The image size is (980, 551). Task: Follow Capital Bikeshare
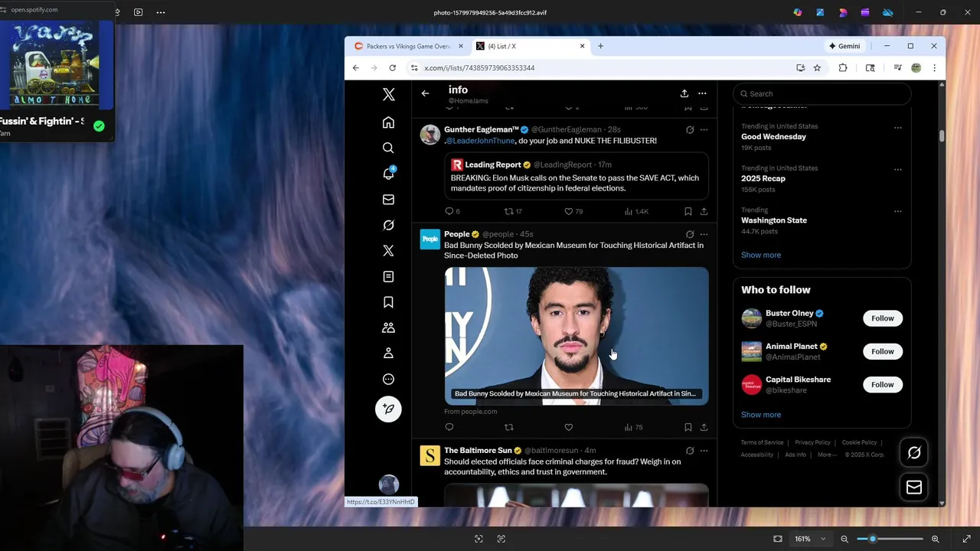click(882, 384)
